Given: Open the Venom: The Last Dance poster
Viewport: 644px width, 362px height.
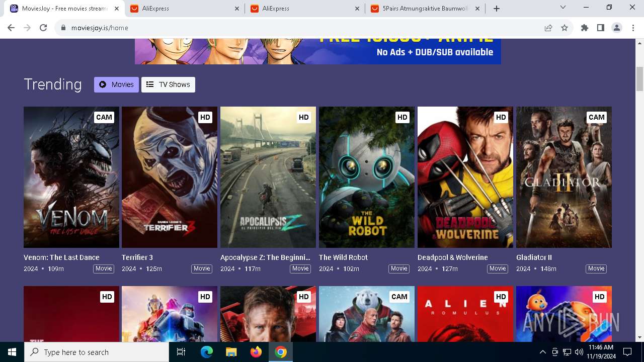Looking at the screenshot, I should click(x=71, y=177).
